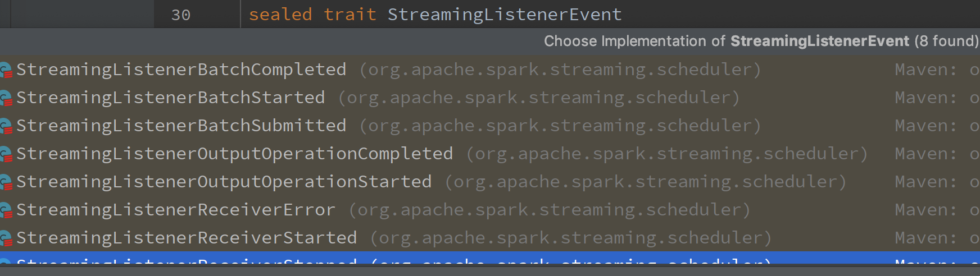Click the StreamingListenerBatchStarted class icon

[6, 98]
